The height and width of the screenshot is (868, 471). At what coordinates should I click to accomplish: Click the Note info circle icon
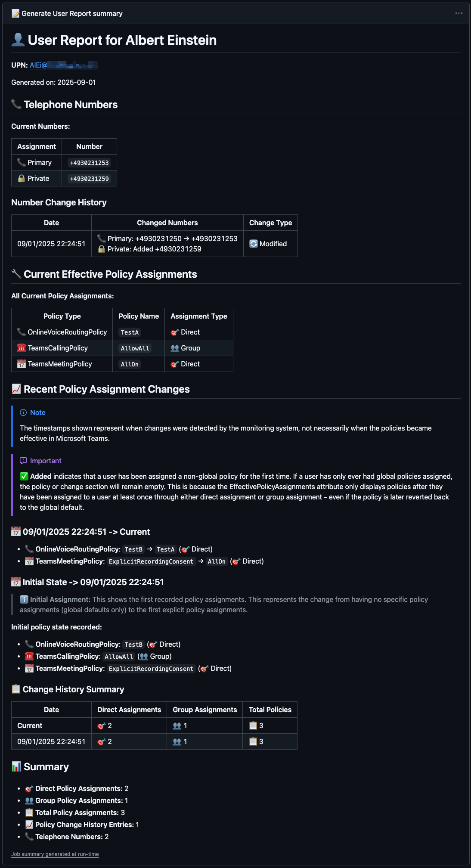(23, 412)
